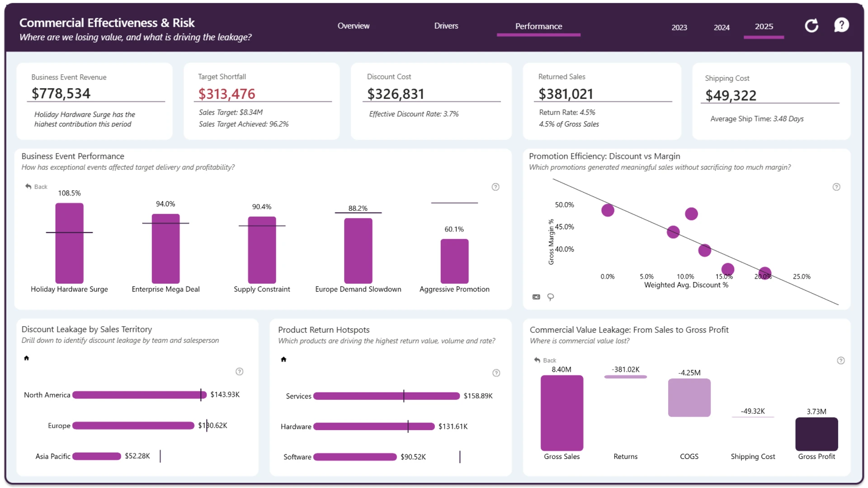The width and height of the screenshot is (868, 488).
Task: Select the 2024 year filter
Action: pyautogui.click(x=722, y=28)
